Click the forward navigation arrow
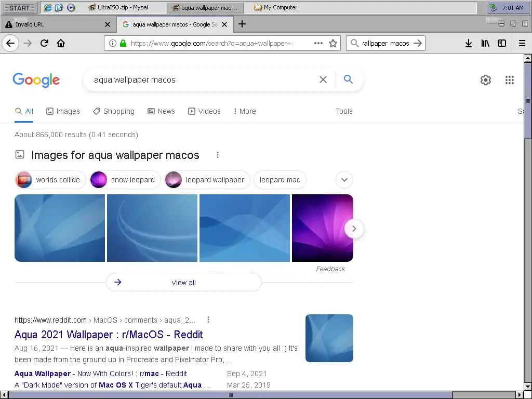Screen dimensions: 532x399 28,44
